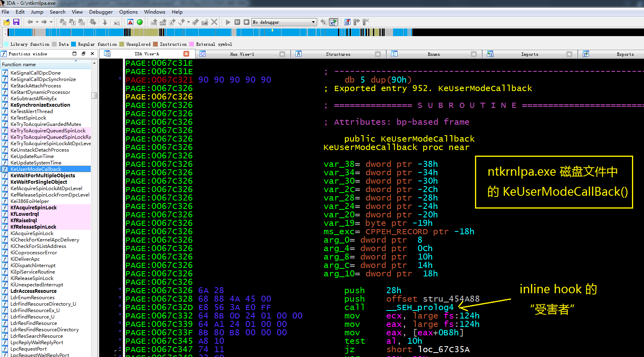The height and width of the screenshot is (357, 644).
Task: Open the Help menu
Action: (x=177, y=12)
